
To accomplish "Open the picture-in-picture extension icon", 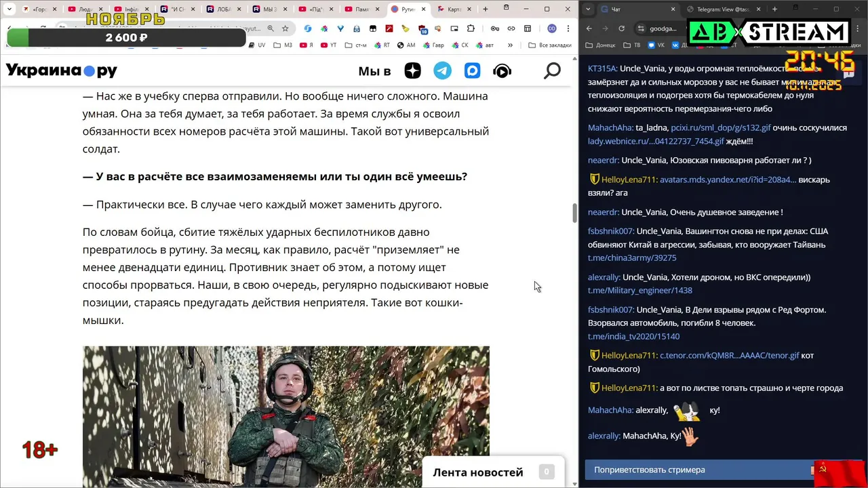I will coord(454,28).
